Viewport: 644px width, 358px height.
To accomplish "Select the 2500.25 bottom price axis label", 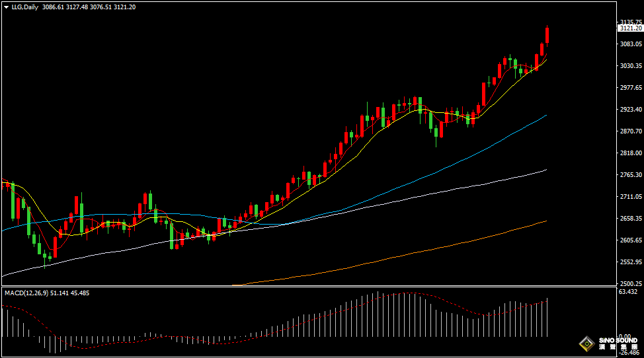I will point(630,283).
